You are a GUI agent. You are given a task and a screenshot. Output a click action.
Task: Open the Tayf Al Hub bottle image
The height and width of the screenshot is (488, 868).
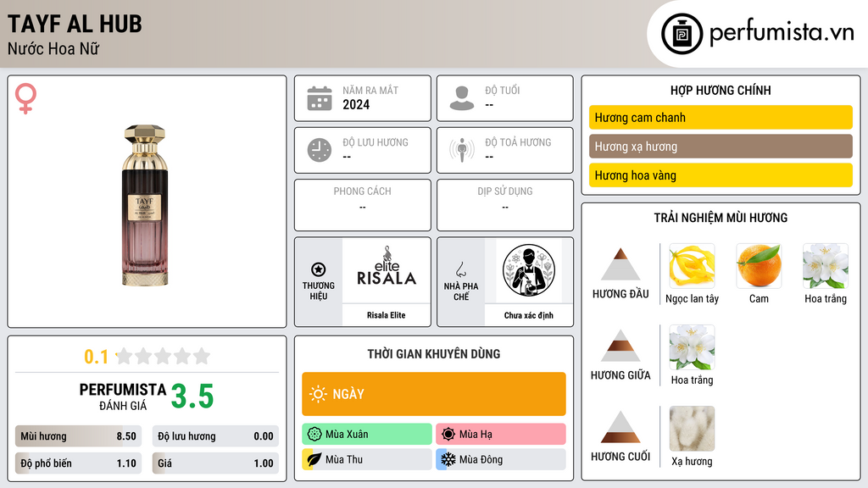click(144, 205)
